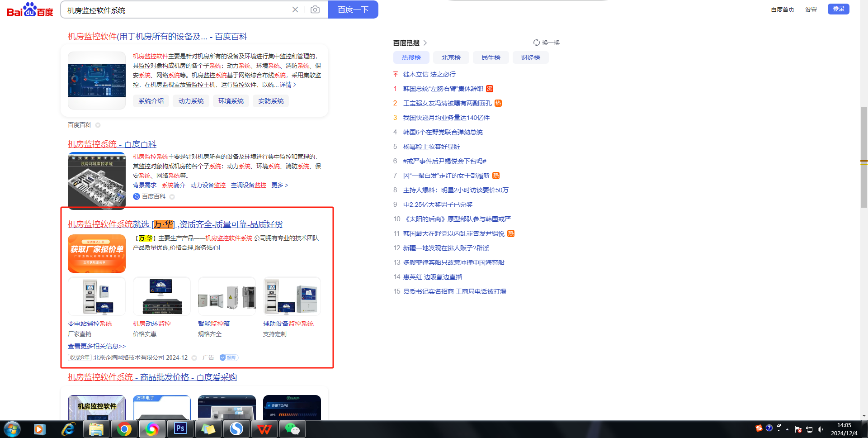868x438 pixels.
Task: Expand 详情 on the first Baike result
Action: point(288,85)
